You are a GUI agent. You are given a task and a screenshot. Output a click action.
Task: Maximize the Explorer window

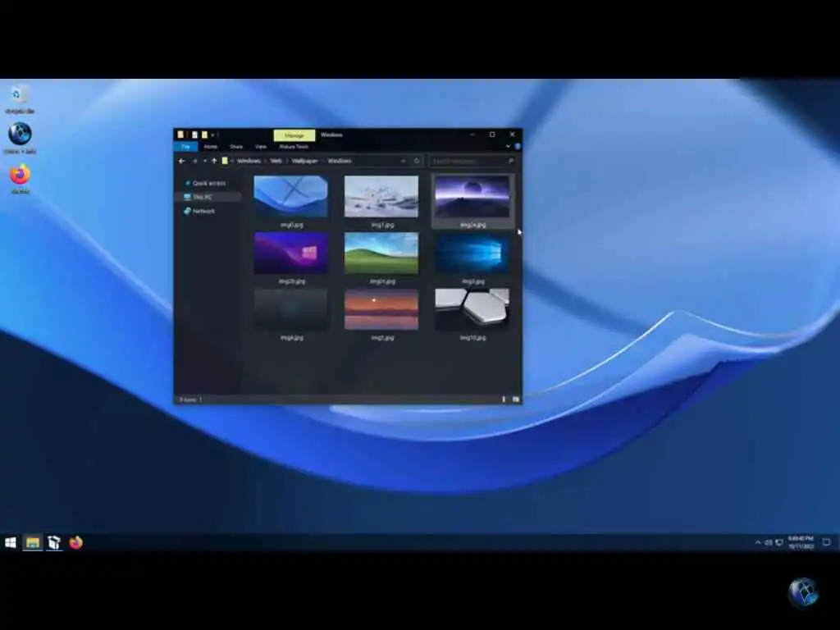(x=492, y=135)
